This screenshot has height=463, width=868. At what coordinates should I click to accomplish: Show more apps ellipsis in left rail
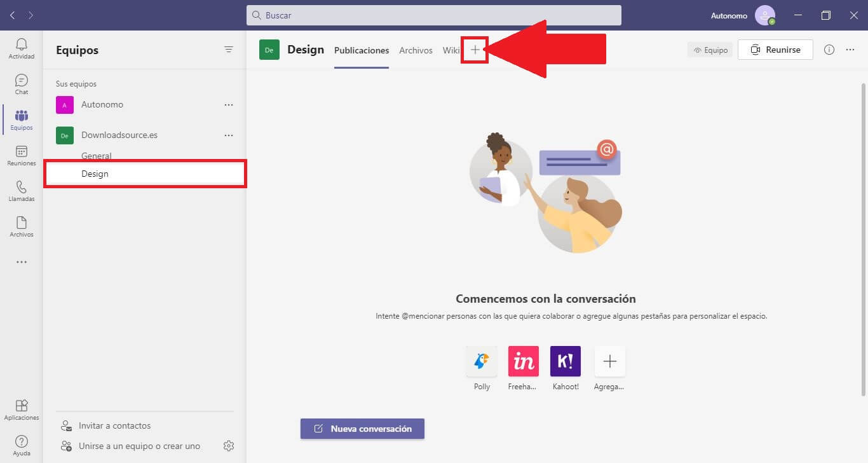coord(22,262)
